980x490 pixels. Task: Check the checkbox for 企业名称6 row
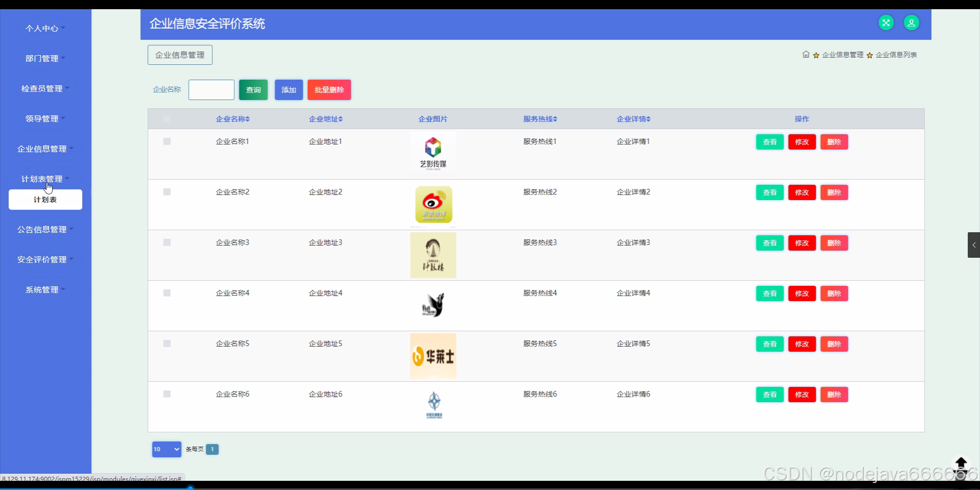tap(167, 394)
